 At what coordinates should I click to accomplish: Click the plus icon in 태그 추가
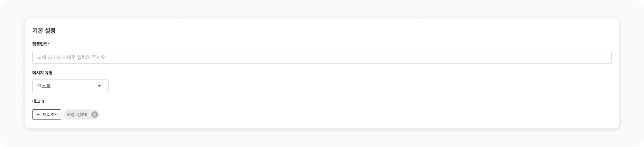pyautogui.click(x=38, y=114)
